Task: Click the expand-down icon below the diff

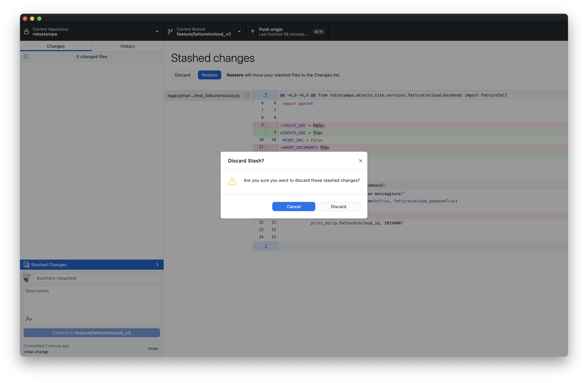Action: point(266,246)
